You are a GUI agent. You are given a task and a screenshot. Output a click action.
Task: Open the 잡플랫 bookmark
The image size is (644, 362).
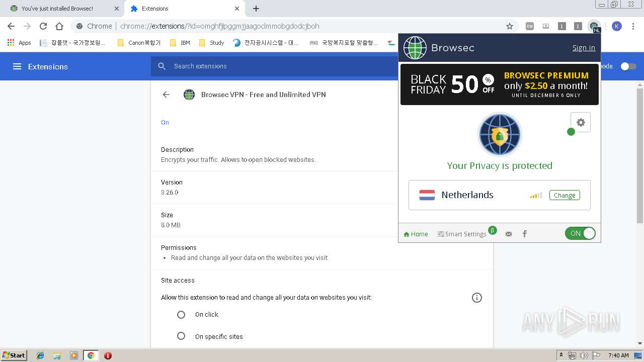[x=73, y=43]
